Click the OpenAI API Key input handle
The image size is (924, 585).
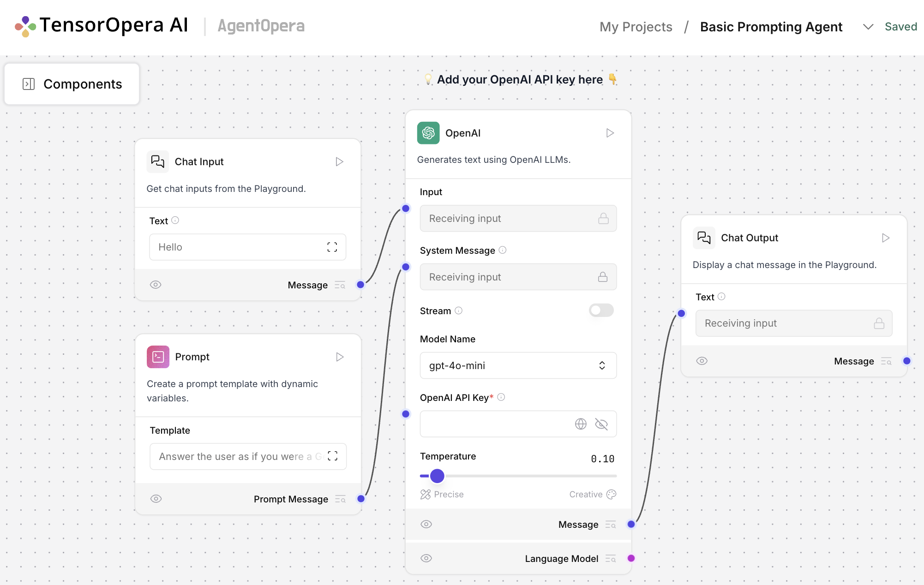(x=406, y=414)
